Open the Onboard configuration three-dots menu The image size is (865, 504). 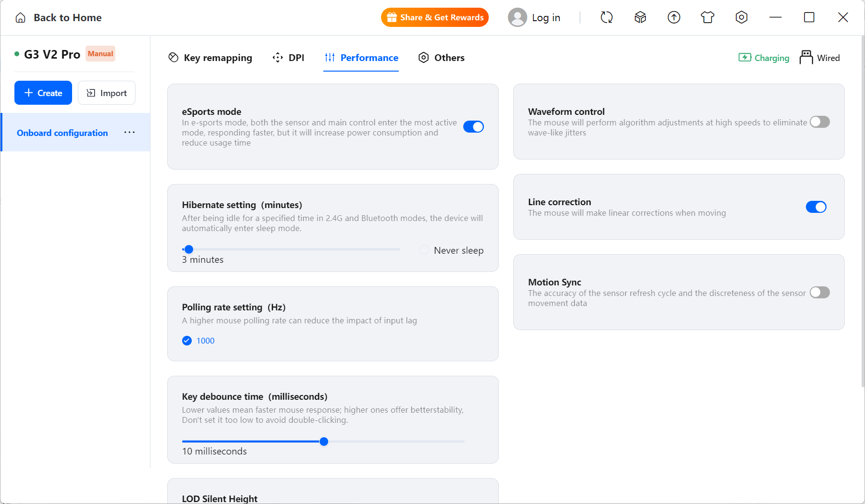[129, 133]
